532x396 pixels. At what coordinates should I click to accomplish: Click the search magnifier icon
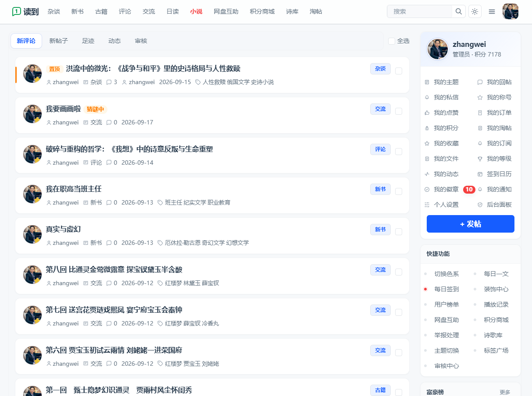(x=458, y=11)
